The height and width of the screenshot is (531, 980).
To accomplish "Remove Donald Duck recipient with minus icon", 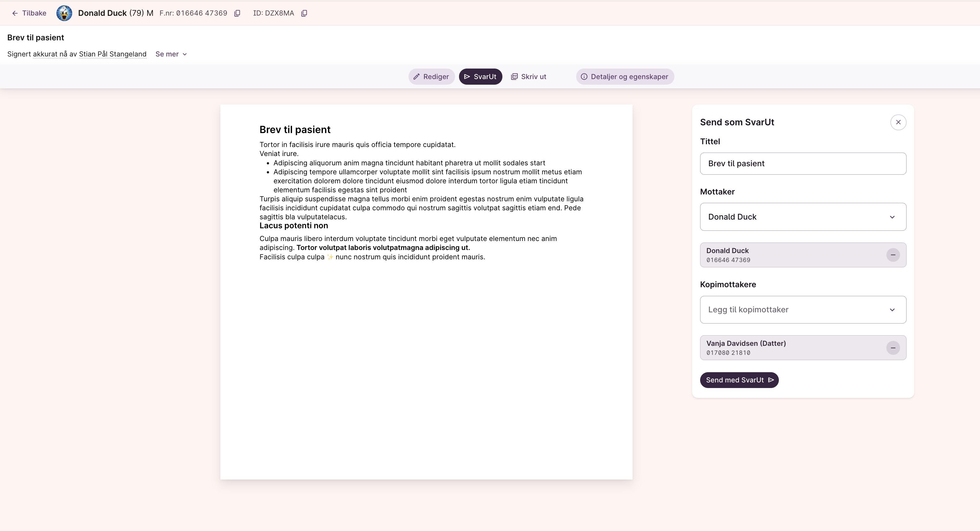I will click(x=893, y=255).
